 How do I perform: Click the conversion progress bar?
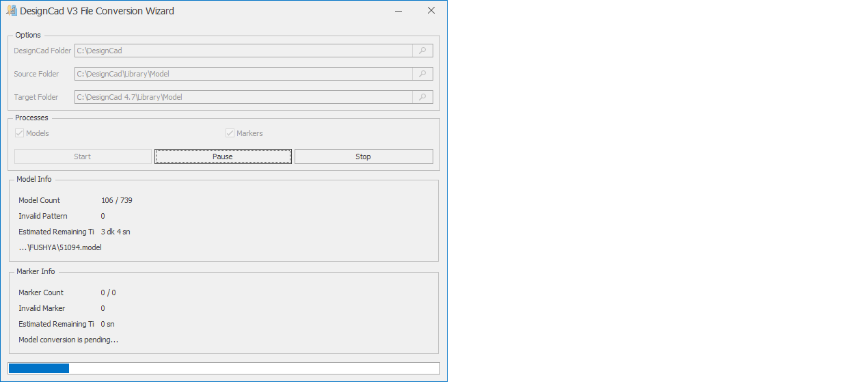pyautogui.click(x=223, y=368)
